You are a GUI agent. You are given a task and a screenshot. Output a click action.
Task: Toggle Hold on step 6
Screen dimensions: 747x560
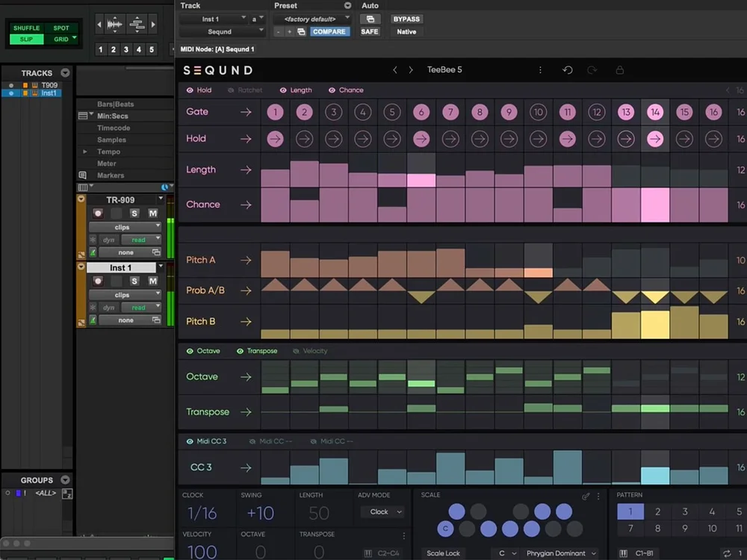click(421, 139)
